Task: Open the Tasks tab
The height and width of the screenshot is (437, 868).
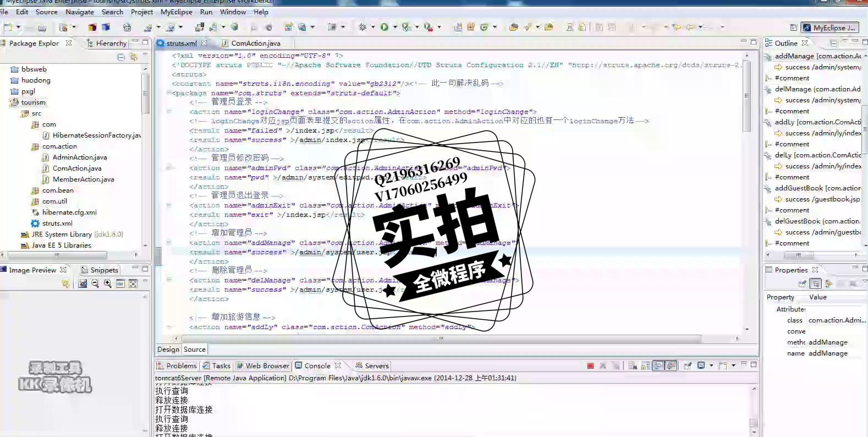Action: tap(217, 365)
